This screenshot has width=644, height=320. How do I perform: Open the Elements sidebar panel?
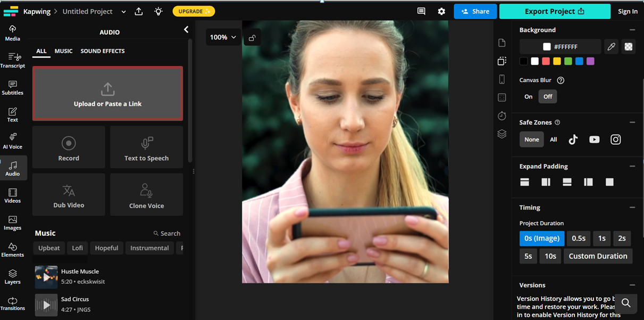pyautogui.click(x=13, y=250)
